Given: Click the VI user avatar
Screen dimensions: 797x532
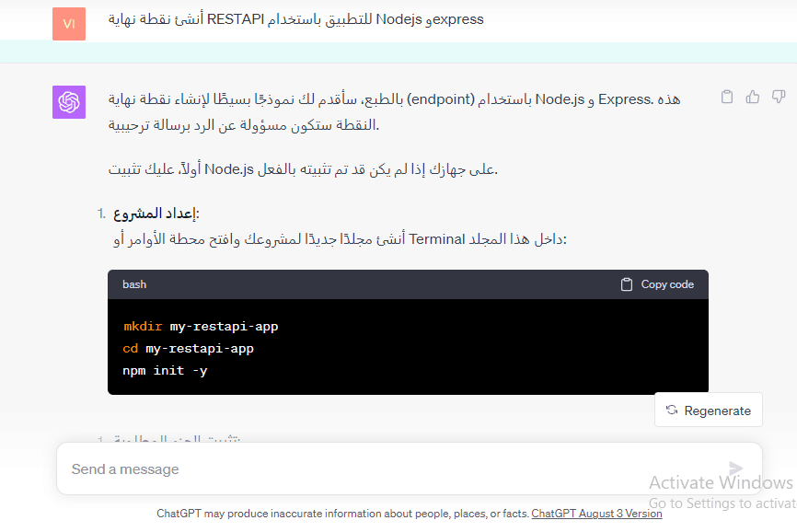Looking at the screenshot, I should point(69,24).
